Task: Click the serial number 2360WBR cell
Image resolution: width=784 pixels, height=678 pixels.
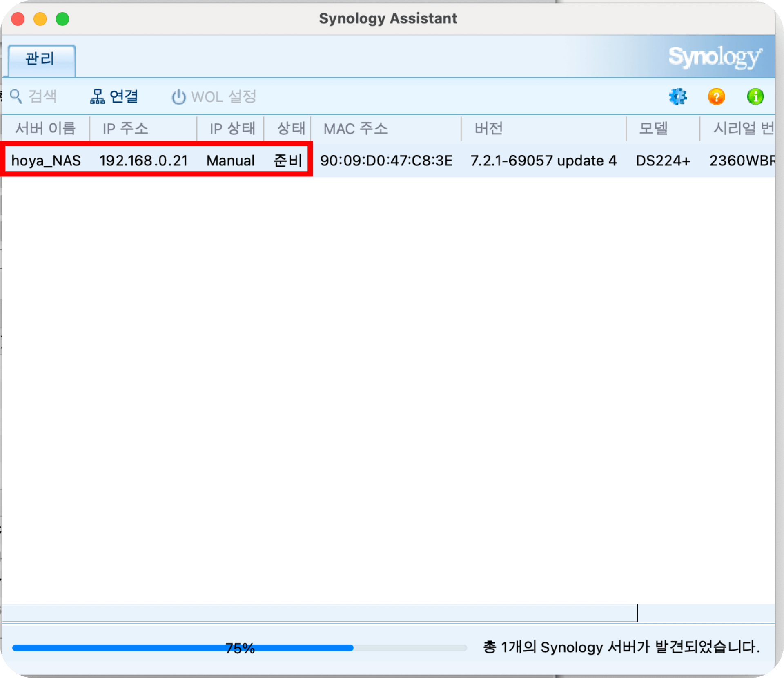Action: click(742, 161)
